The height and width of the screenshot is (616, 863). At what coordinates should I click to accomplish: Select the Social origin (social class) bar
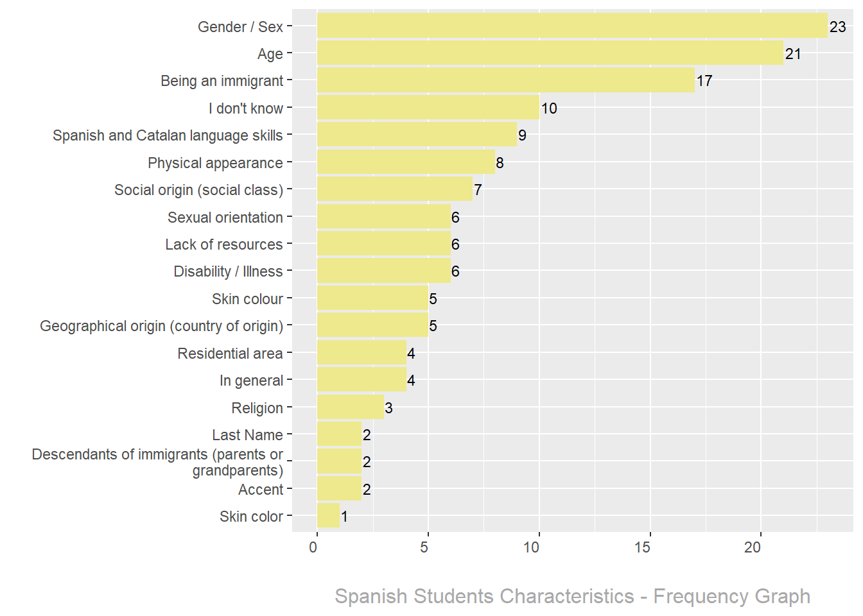coord(394,189)
